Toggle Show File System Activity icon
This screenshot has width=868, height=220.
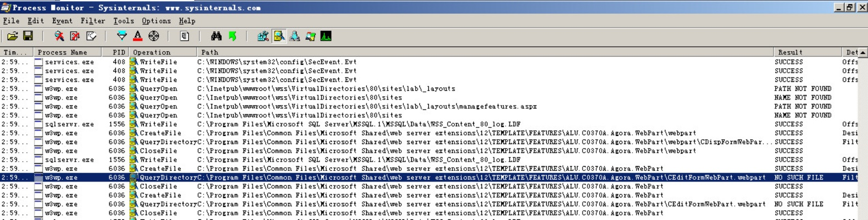(x=279, y=36)
